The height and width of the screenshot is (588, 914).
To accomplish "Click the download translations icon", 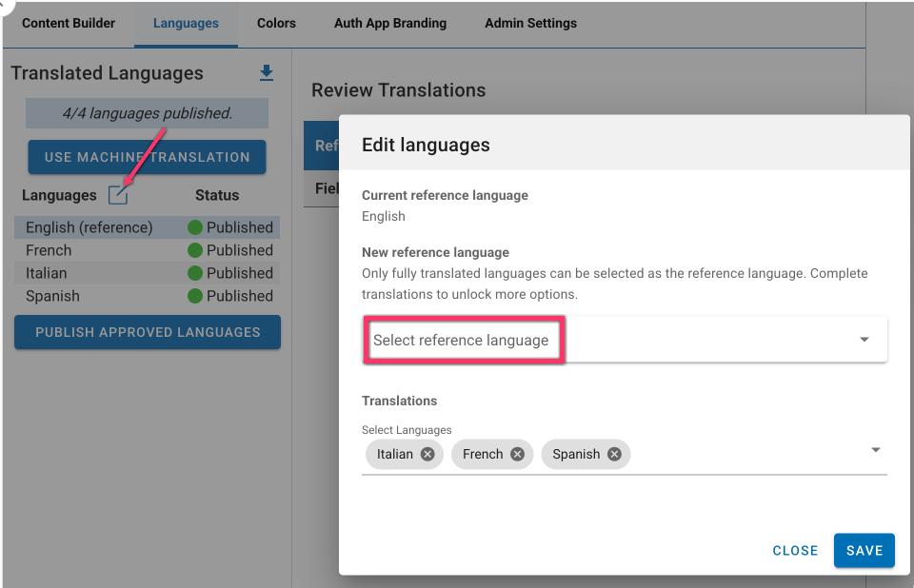I will [x=266, y=73].
